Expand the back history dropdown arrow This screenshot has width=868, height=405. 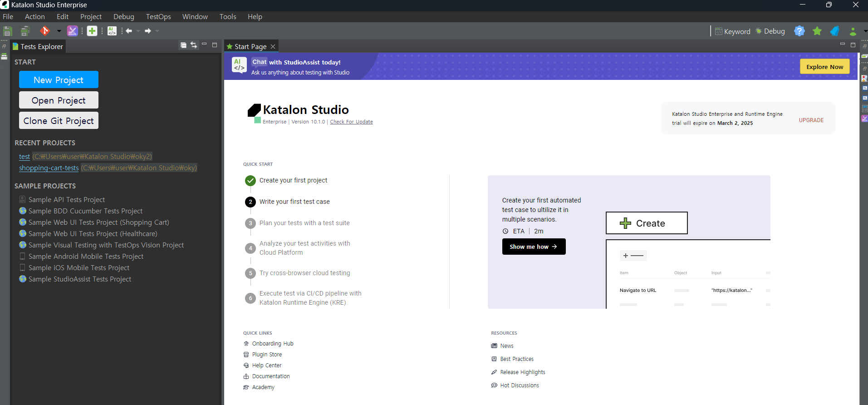click(x=138, y=31)
